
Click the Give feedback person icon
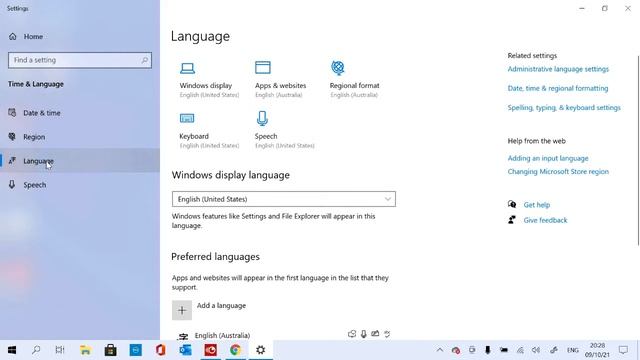[512, 220]
